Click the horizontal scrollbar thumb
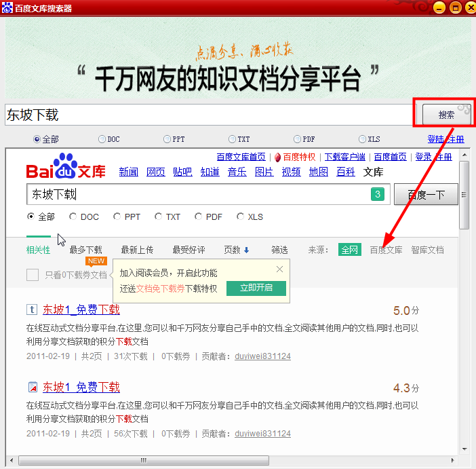This screenshot has width=476, height=469. (144, 460)
